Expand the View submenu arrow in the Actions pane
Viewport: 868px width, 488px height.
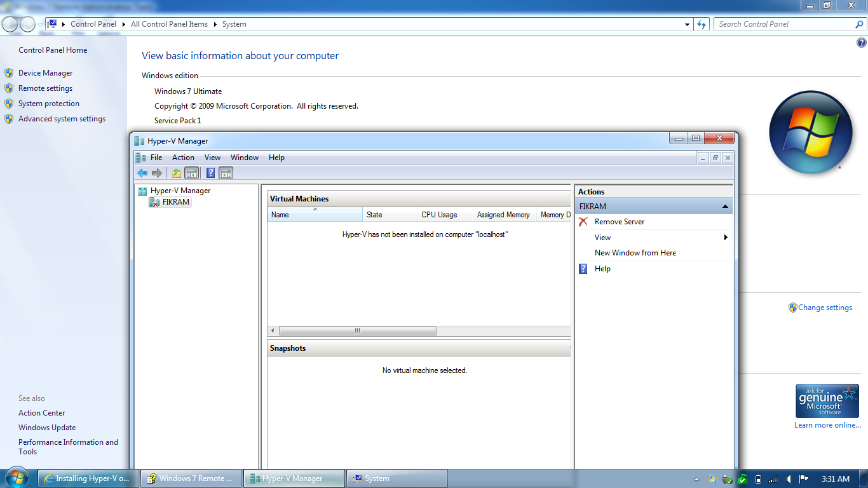pos(726,238)
